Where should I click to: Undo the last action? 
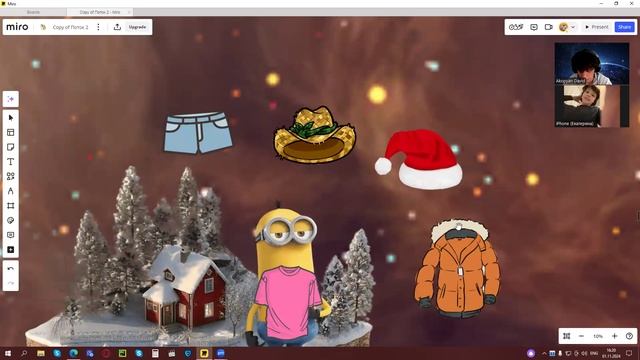(x=11, y=269)
